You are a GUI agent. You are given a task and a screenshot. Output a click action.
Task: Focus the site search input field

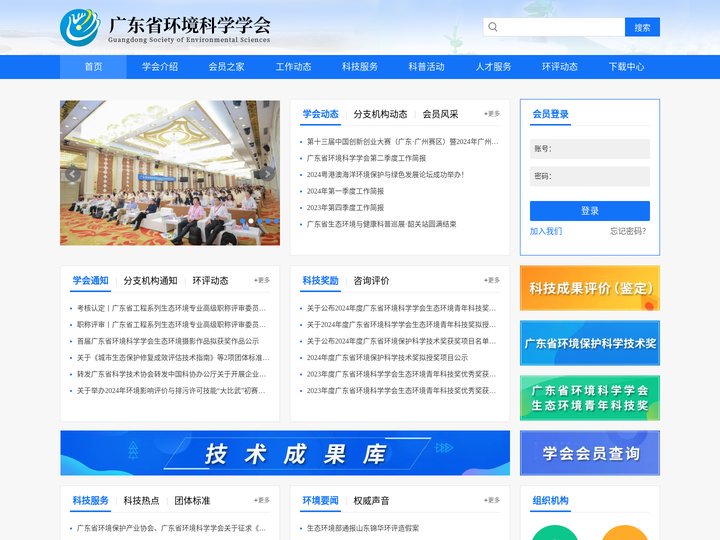(554, 27)
